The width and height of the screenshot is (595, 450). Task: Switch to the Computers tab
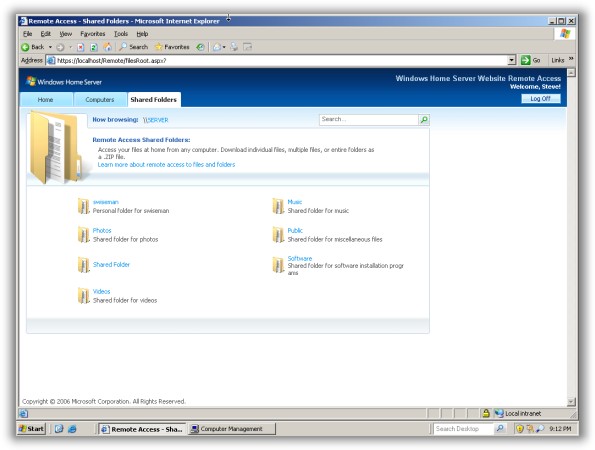[x=100, y=100]
